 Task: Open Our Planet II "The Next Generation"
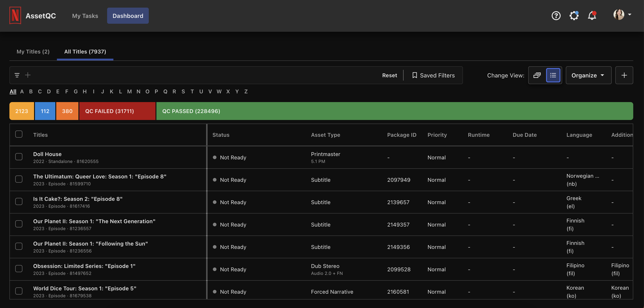coord(94,221)
